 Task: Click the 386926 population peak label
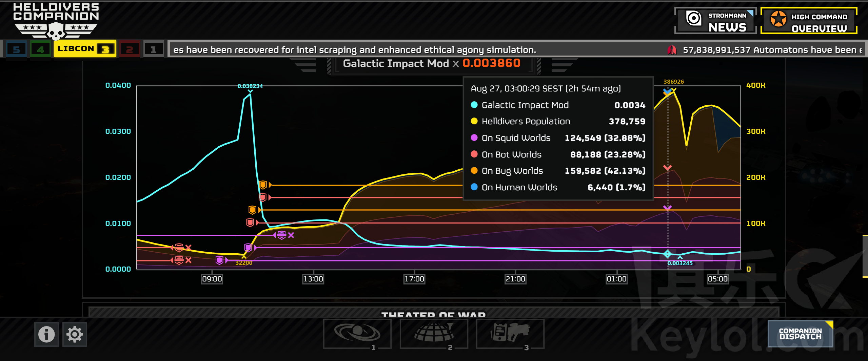tap(674, 82)
